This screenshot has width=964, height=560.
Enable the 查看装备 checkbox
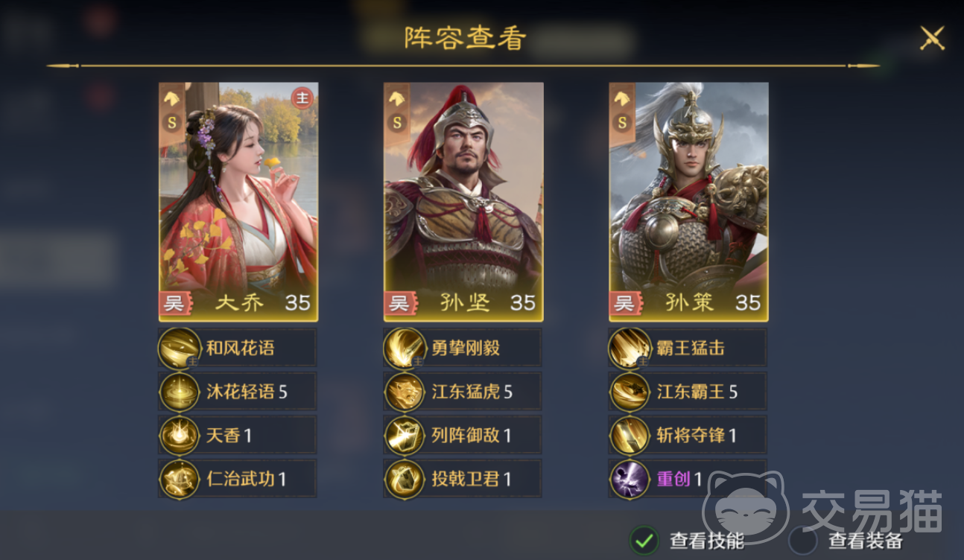(x=803, y=540)
